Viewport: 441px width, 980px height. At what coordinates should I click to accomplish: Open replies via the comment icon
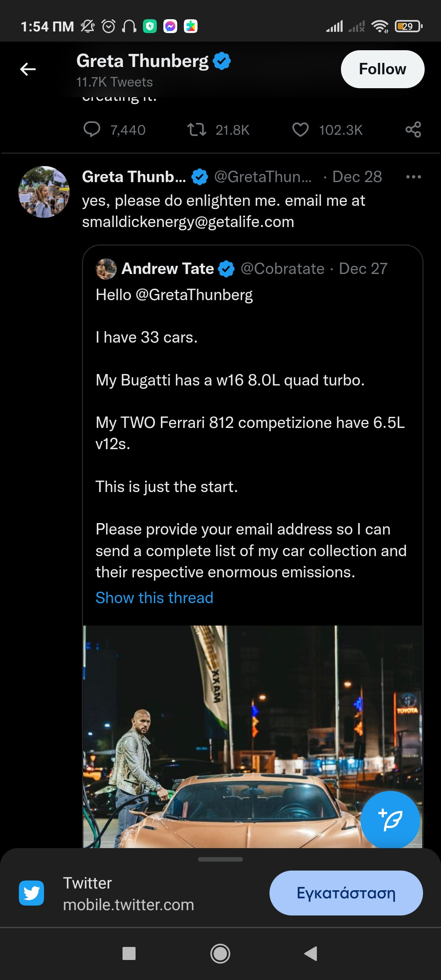(92, 129)
